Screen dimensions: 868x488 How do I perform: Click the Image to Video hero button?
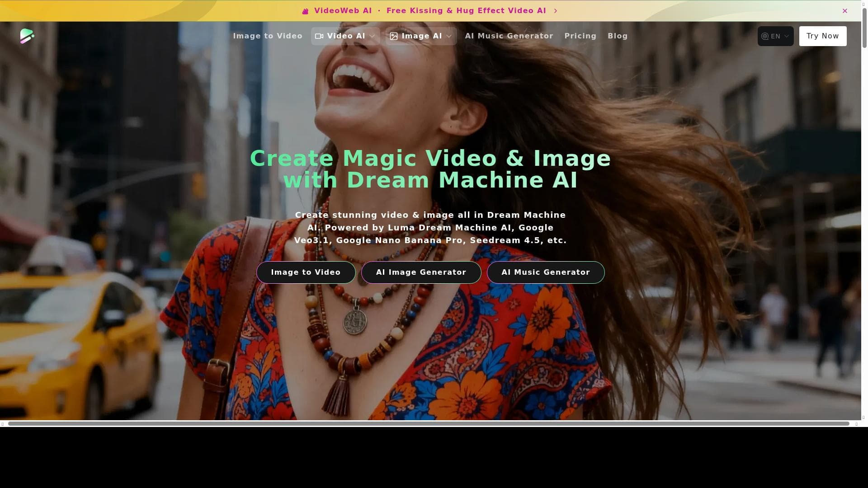click(306, 272)
